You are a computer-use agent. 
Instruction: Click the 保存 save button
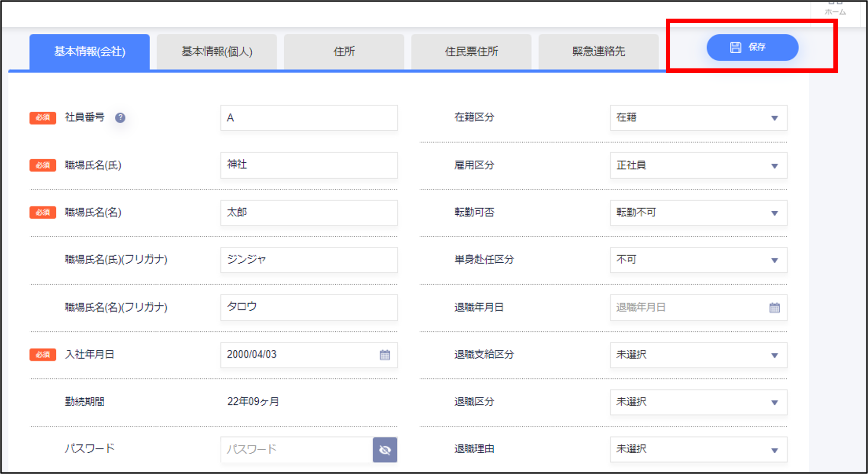(752, 48)
